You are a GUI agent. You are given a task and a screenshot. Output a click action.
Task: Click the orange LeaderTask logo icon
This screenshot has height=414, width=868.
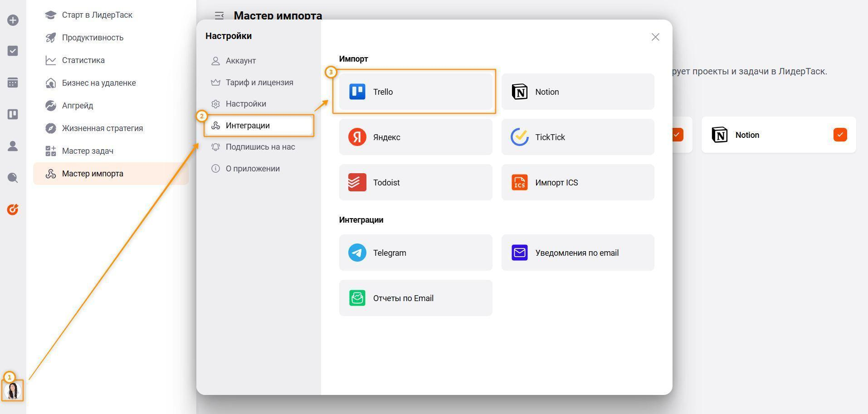[x=13, y=209]
